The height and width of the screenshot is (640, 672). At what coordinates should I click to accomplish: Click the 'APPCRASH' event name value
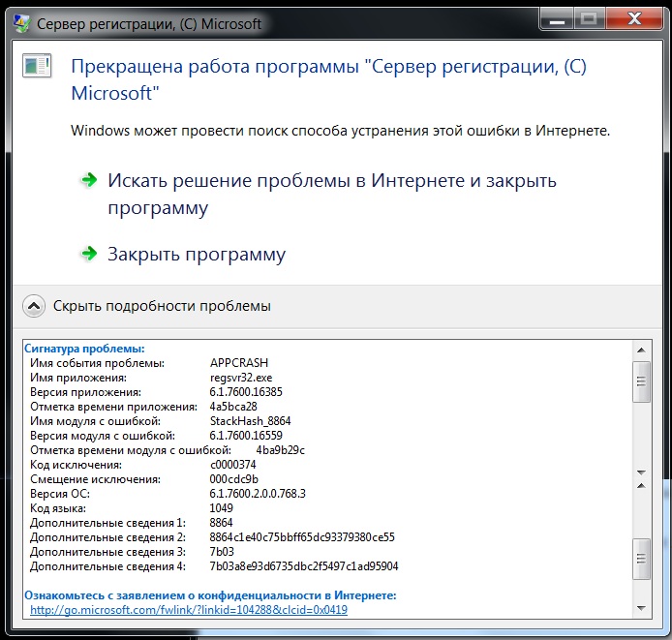pos(239,363)
